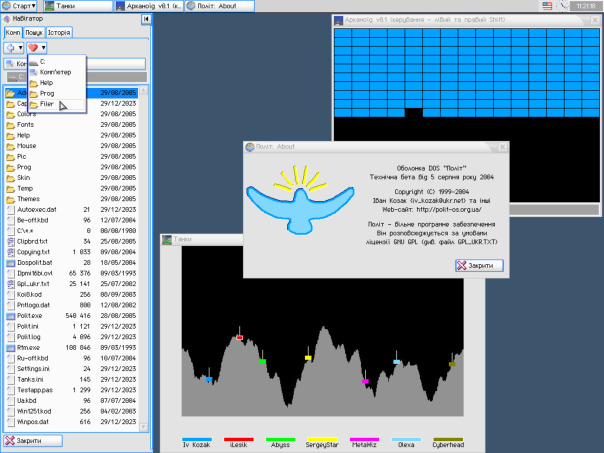Switch to Арканоїд in the taskbar

(x=148, y=6)
